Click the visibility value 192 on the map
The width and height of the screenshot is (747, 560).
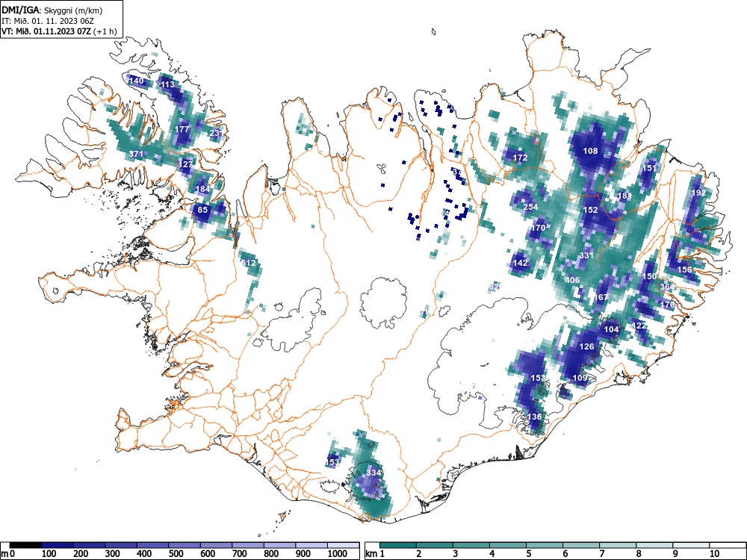(x=698, y=193)
